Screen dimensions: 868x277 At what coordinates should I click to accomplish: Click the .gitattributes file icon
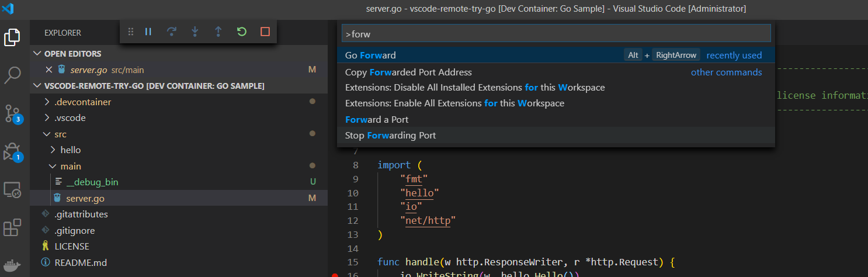(46, 214)
